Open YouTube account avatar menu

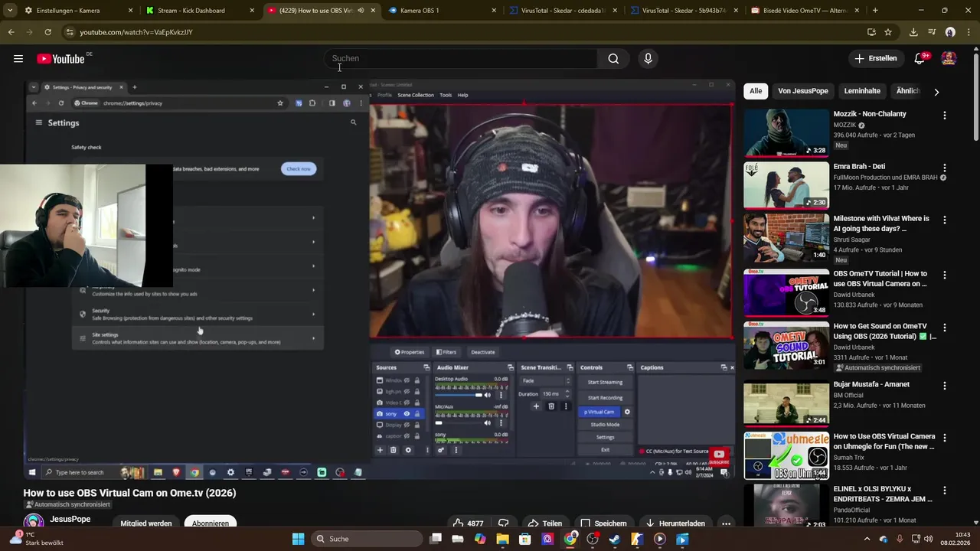pyautogui.click(x=949, y=59)
